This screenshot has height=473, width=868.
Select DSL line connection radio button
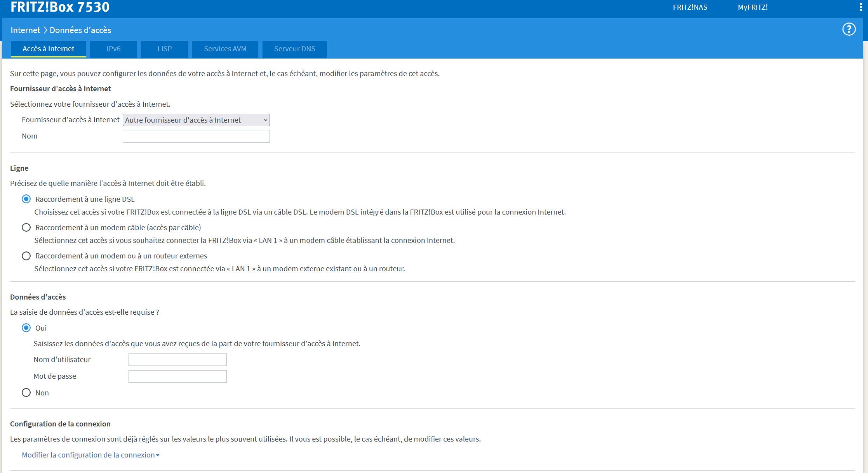pos(26,199)
